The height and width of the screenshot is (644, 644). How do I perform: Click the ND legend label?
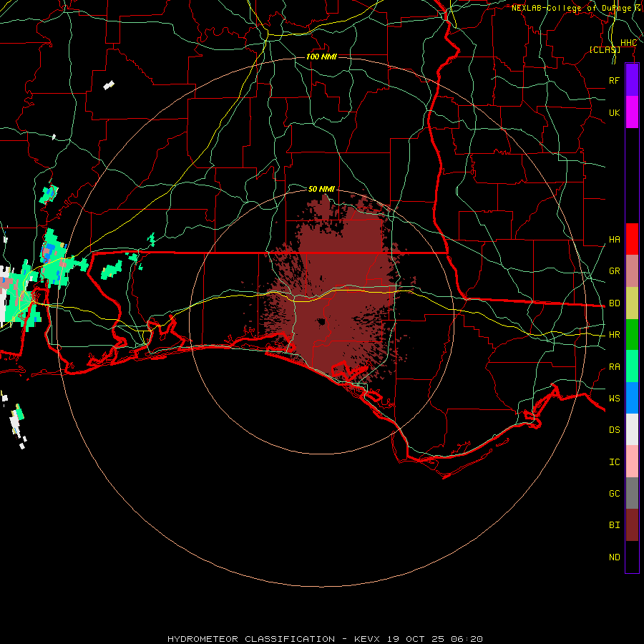(614, 557)
